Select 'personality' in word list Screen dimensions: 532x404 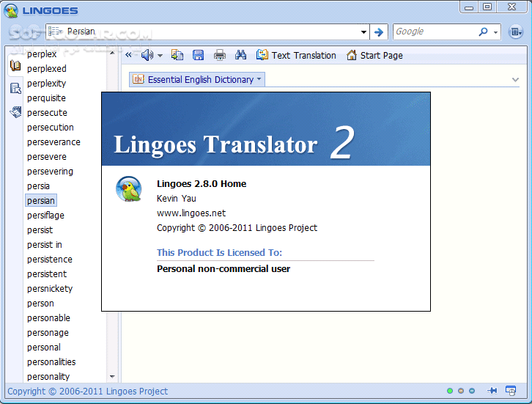click(48, 376)
